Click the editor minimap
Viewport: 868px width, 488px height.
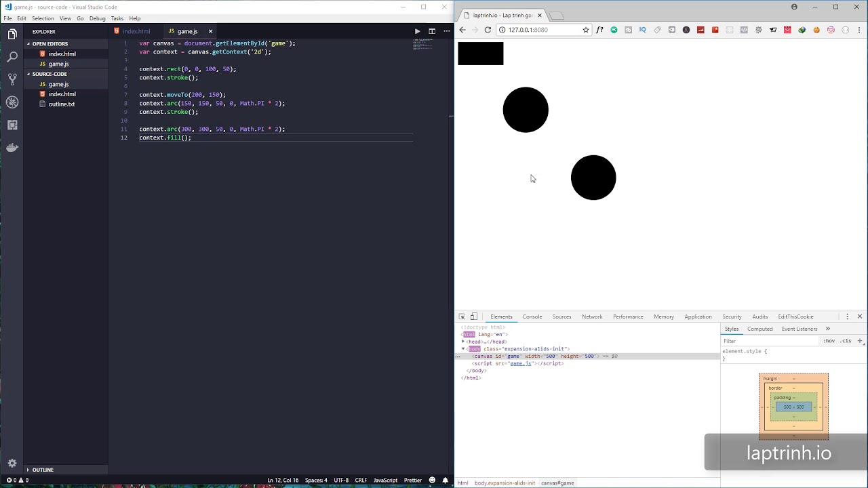(422, 43)
